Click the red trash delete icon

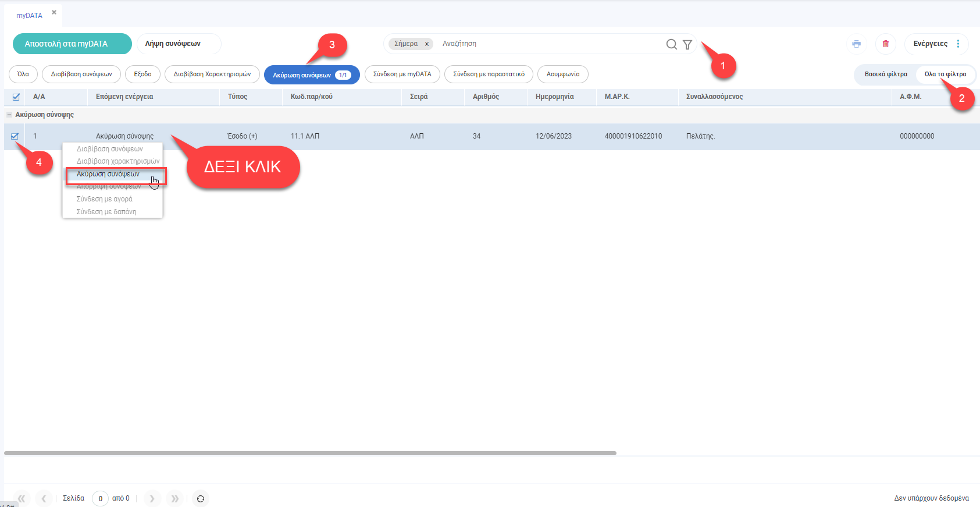(x=885, y=44)
